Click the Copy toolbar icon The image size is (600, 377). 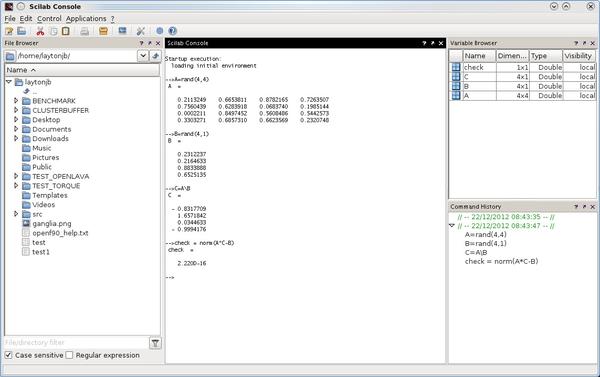click(x=54, y=31)
